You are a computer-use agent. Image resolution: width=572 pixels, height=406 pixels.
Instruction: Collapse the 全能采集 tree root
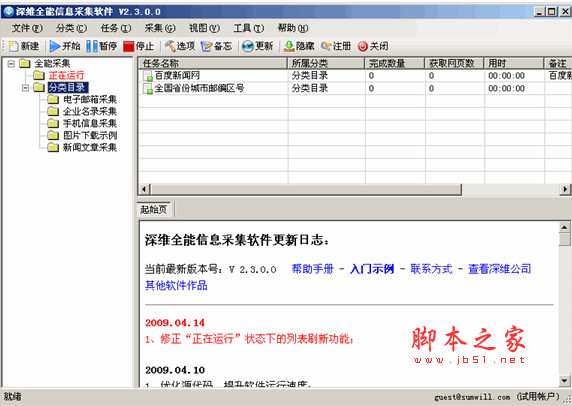[11, 64]
